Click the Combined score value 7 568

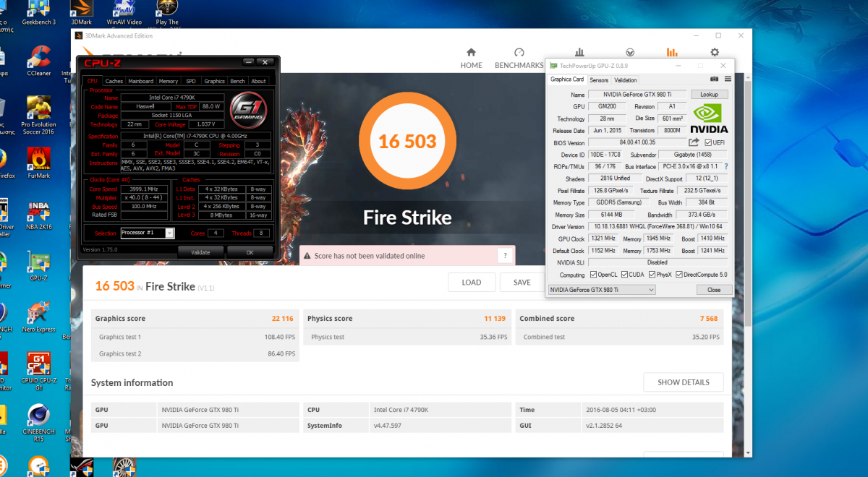click(x=710, y=318)
